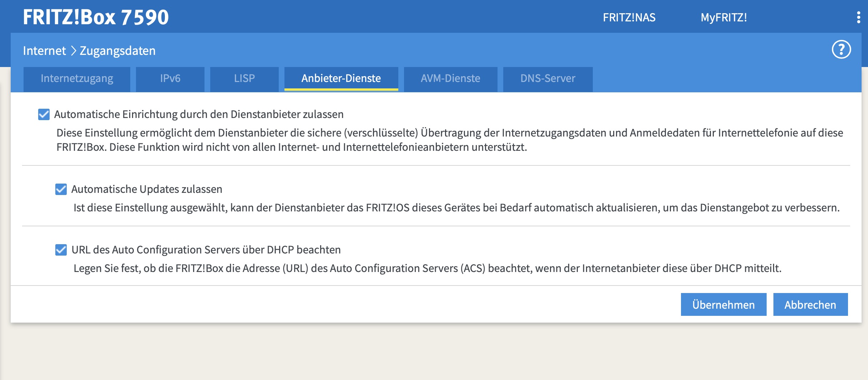Click the label 'Automatische Updates zulassen'

(x=147, y=189)
